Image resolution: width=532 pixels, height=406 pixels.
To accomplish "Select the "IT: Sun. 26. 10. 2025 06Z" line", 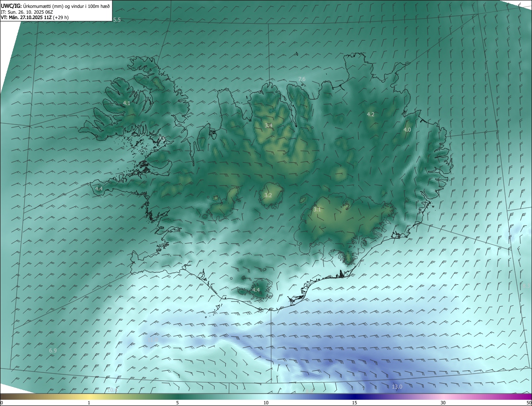I will point(27,12).
